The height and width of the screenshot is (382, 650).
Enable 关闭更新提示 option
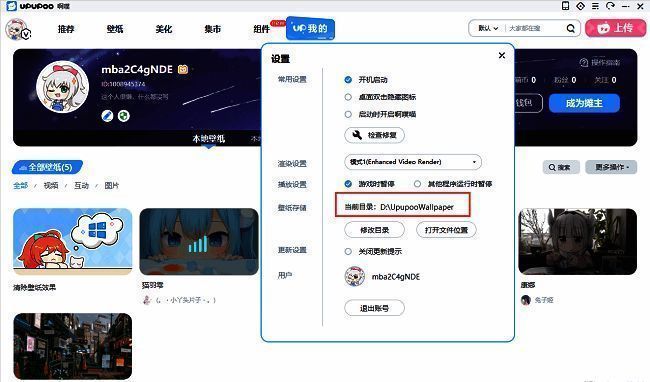point(348,251)
